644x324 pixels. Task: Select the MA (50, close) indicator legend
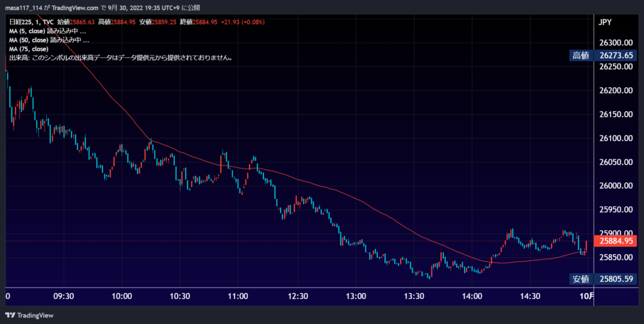tap(49, 40)
